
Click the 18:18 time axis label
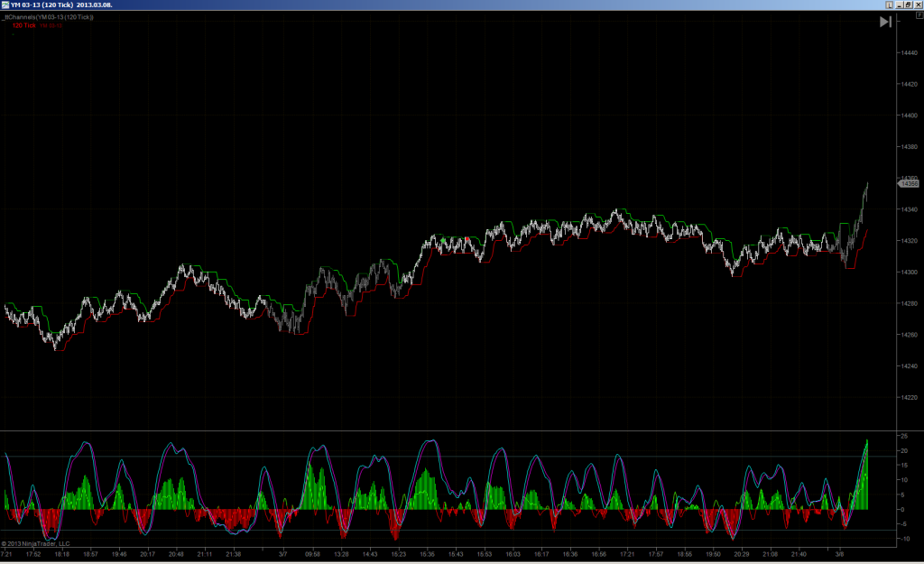click(62, 554)
